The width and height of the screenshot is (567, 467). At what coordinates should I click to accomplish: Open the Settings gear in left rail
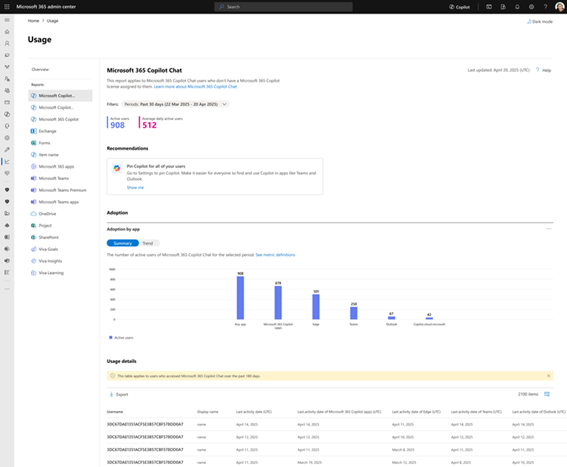click(x=7, y=138)
